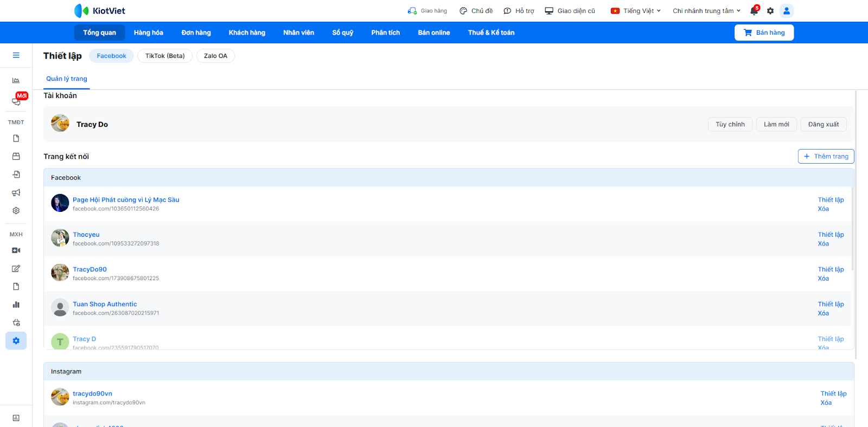
Task: Click the Tracy Do account avatar
Action: 60,124
